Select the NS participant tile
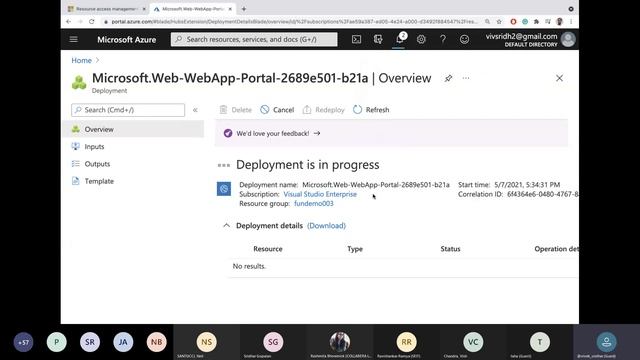The width and height of the screenshot is (640, 360). 207,342
